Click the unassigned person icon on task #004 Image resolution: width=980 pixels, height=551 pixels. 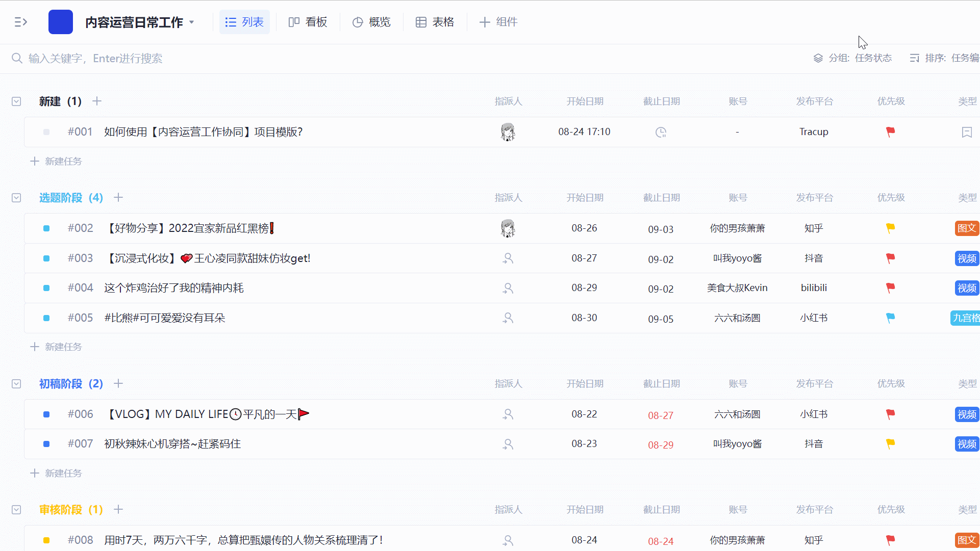click(x=508, y=288)
